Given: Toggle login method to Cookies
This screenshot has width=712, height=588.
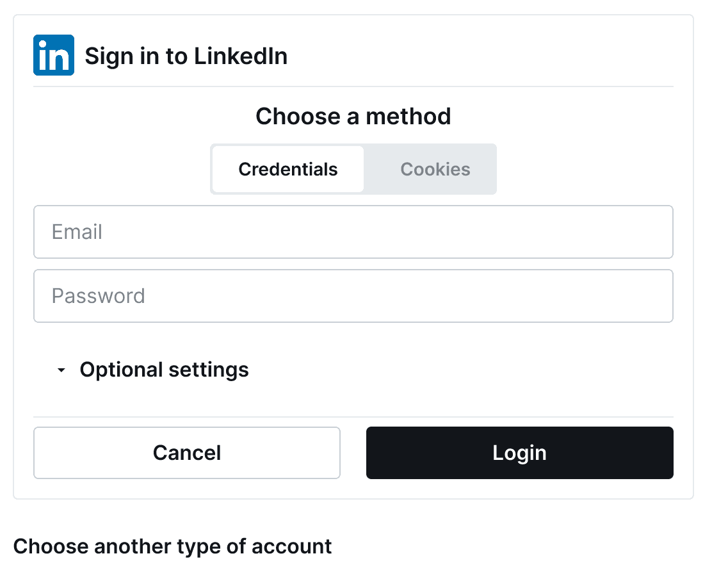Looking at the screenshot, I should (x=435, y=169).
